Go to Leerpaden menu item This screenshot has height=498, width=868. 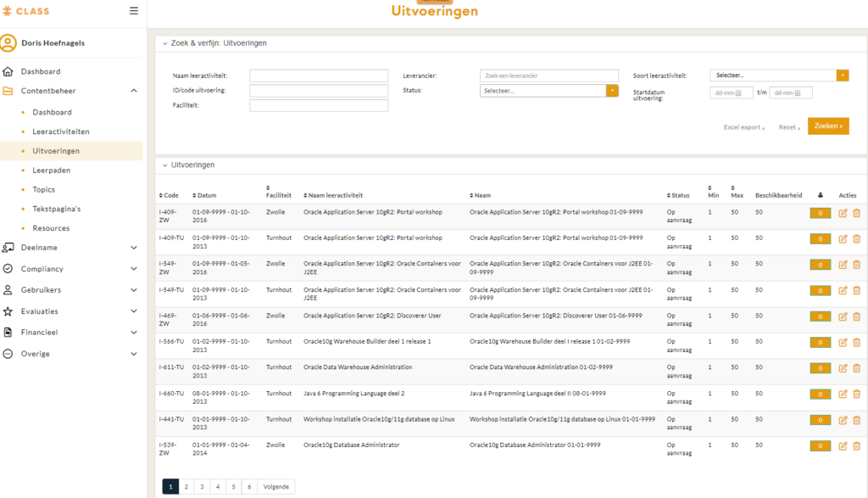[x=50, y=171]
